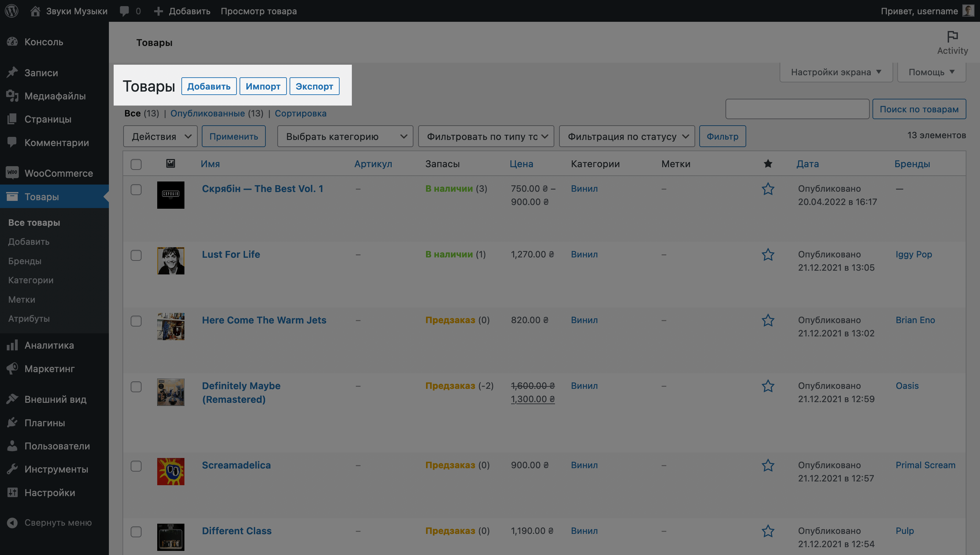Select checkbox for Definitely Maybe (Remastered)

point(136,386)
